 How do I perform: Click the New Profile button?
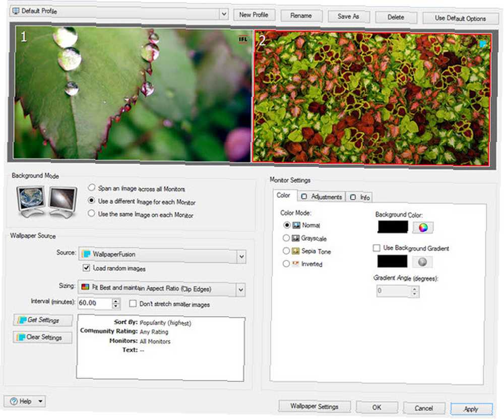(x=254, y=15)
